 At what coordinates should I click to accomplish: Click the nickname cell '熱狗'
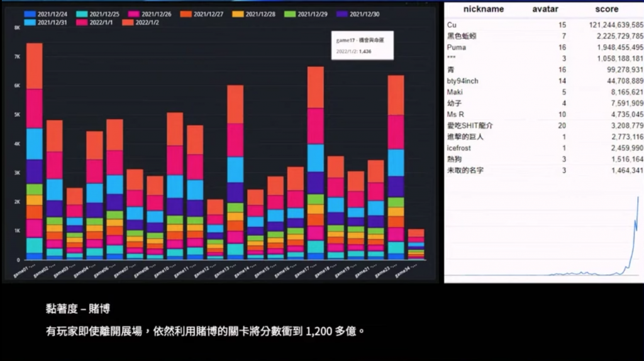pos(454,159)
